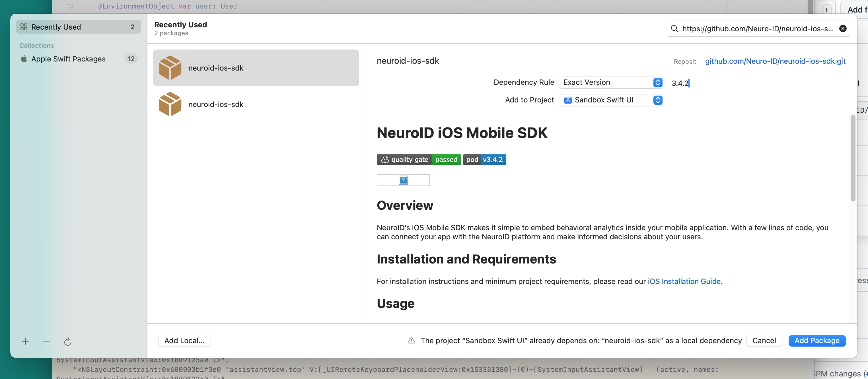Click the Usage heading in README

click(x=396, y=304)
